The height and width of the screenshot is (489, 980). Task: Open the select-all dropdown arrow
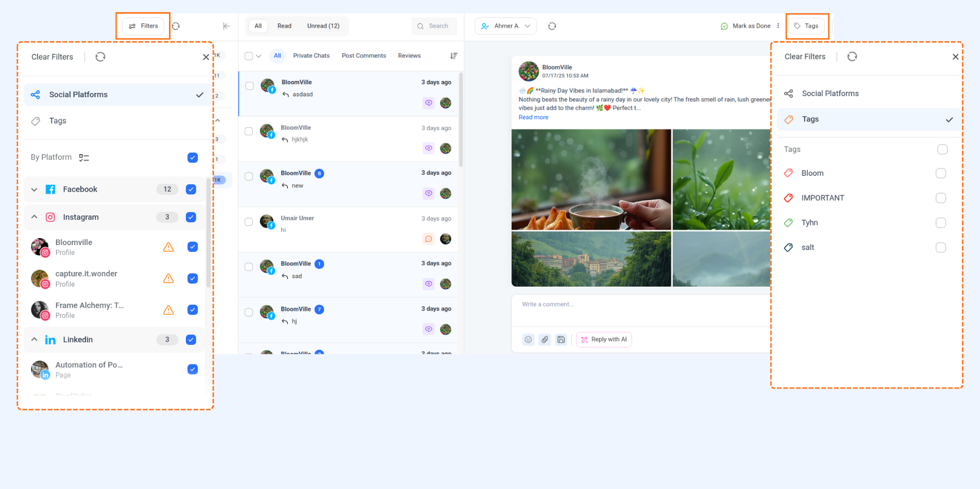(x=259, y=56)
